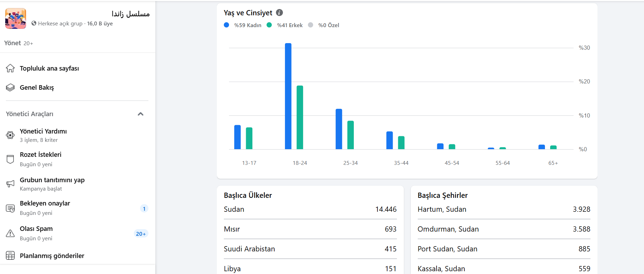Click the 13-17 age axis label
This screenshot has width=644, height=274.
249,163
